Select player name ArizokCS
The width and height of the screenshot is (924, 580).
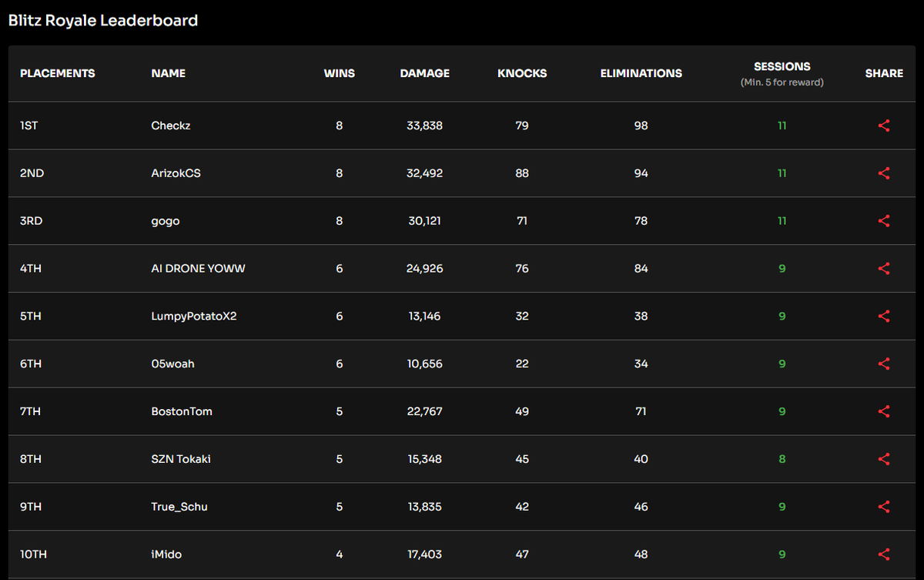[176, 173]
